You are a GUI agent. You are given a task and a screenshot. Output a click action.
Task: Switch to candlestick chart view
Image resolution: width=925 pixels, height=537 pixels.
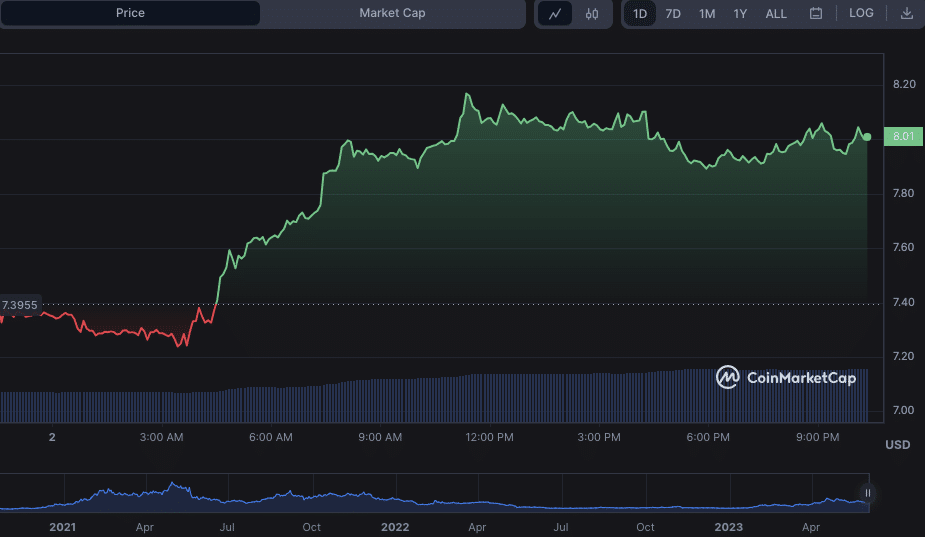592,14
